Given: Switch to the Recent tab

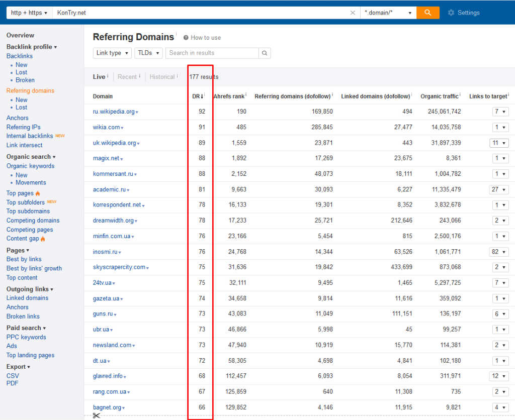Looking at the screenshot, I should tap(127, 77).
